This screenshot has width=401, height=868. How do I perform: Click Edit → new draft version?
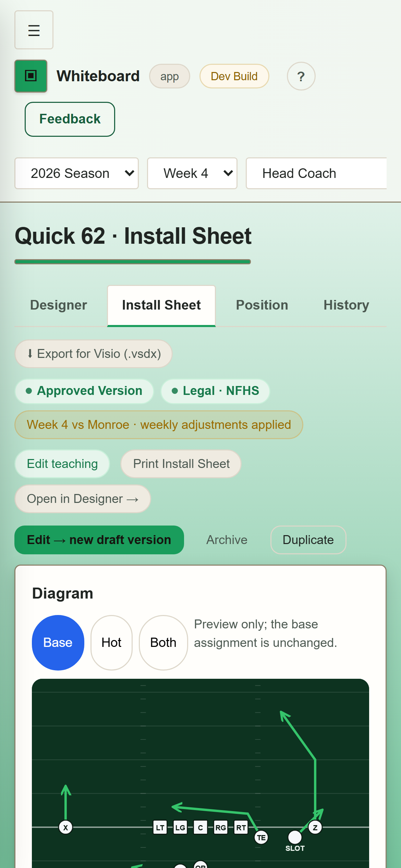pos(99,540)
